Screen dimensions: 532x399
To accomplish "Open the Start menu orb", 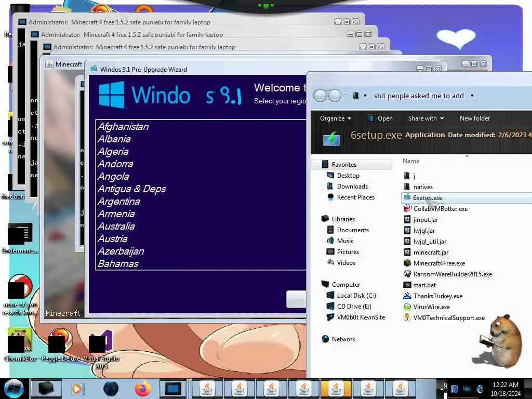I will [x=14, y=389].
